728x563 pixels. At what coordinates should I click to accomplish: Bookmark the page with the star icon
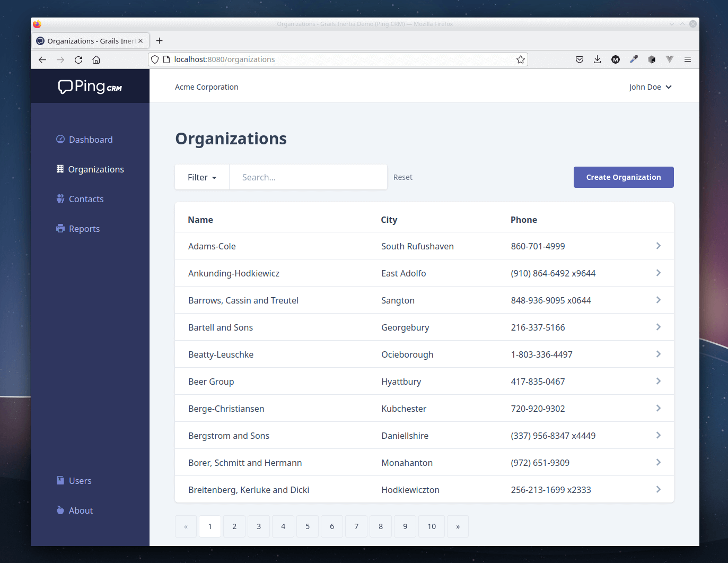[x=521, y=59]
